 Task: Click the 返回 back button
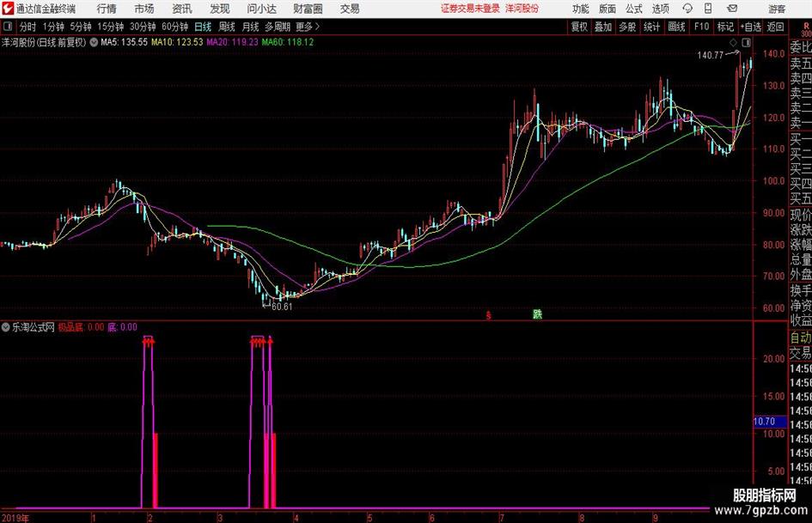[775, 27]
